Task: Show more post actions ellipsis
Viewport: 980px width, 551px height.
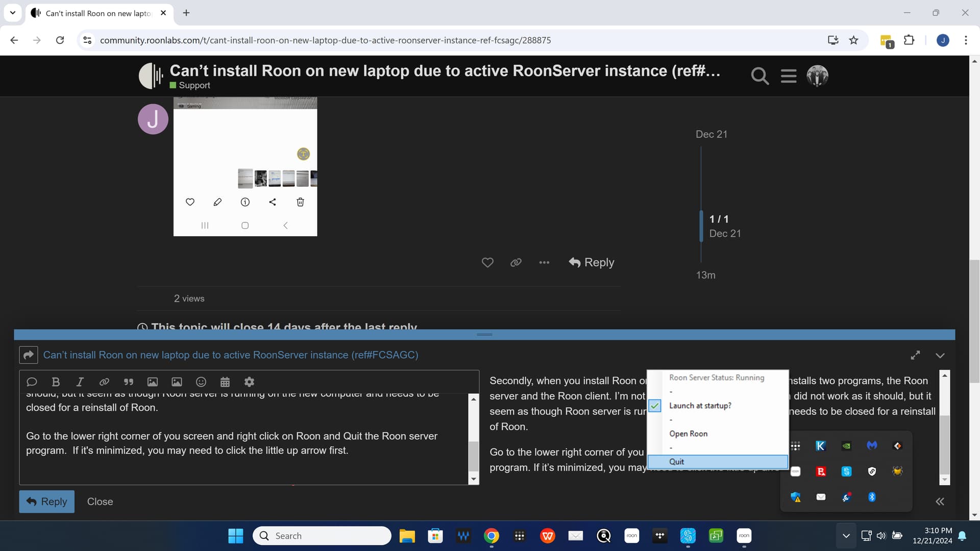Action: (544, 262)
